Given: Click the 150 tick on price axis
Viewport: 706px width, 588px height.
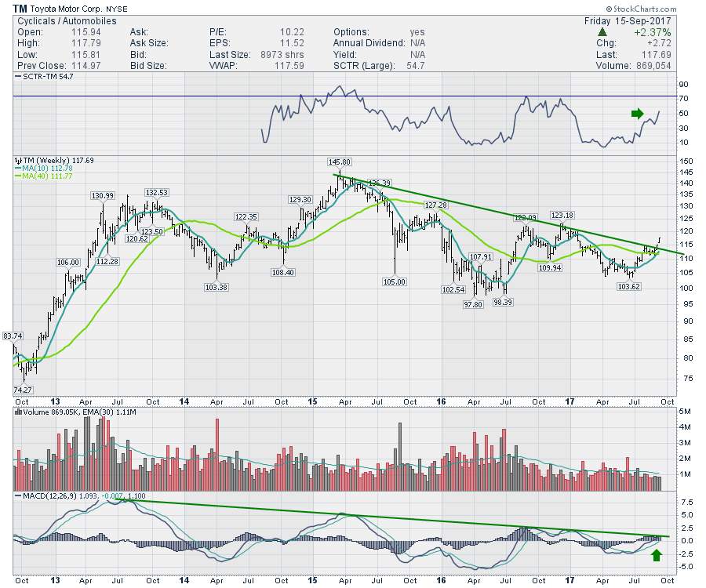Looking at the screenshot, I should pyautogui.click(x=686, y=161).
